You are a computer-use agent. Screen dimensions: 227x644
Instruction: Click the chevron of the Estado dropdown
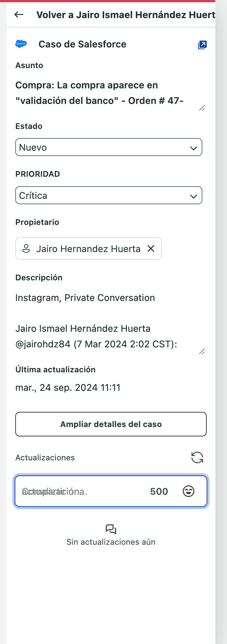[194, 148]
